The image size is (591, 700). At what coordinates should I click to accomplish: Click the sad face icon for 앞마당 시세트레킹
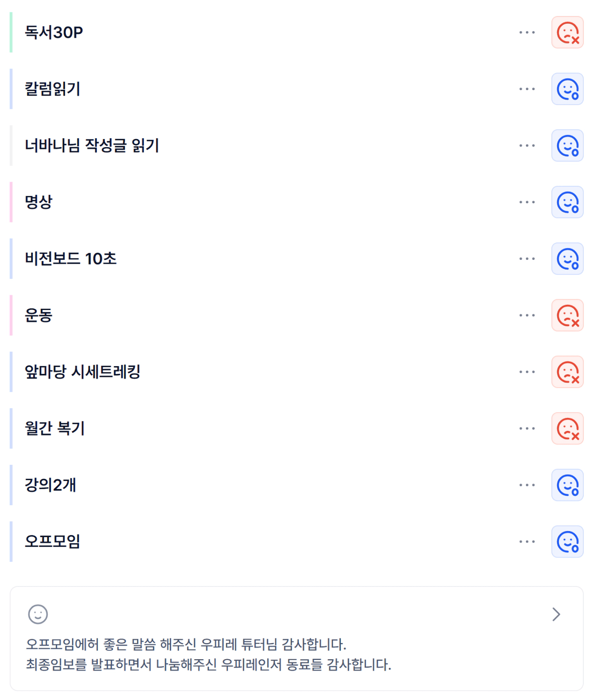pyautogui.click(x=567, y=372)
